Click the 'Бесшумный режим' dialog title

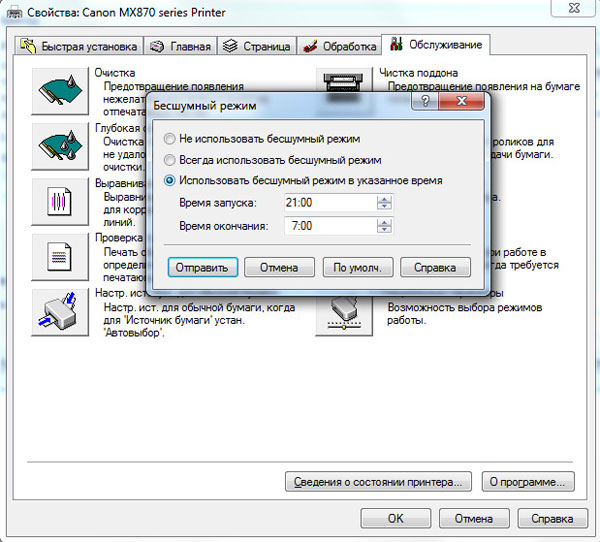205,106
